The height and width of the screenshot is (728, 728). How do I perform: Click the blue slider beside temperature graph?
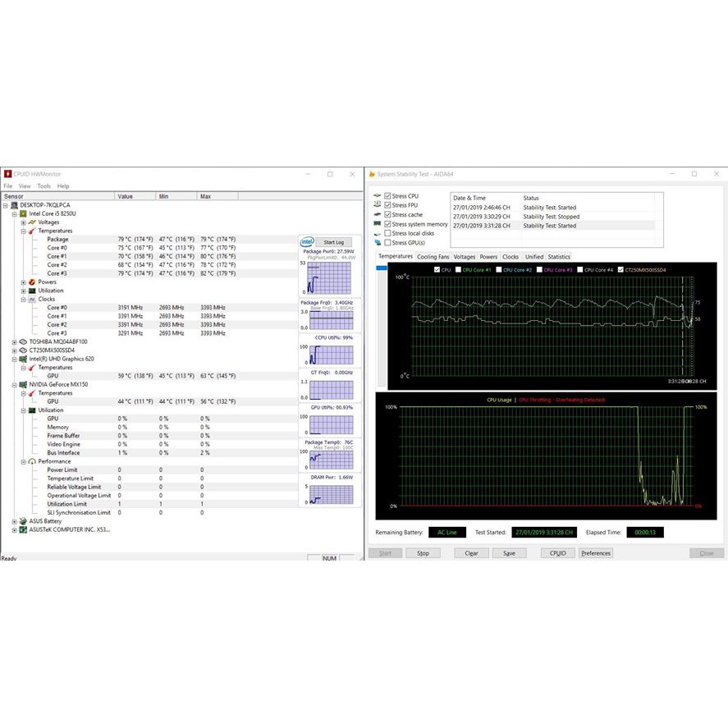tap(381, 268)
